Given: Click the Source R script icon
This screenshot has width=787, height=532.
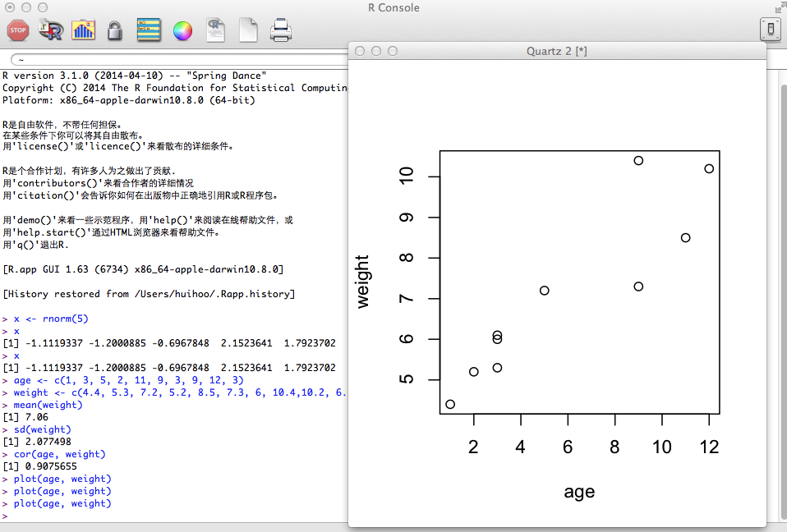Looking at the screenshot, I should 51,31.
